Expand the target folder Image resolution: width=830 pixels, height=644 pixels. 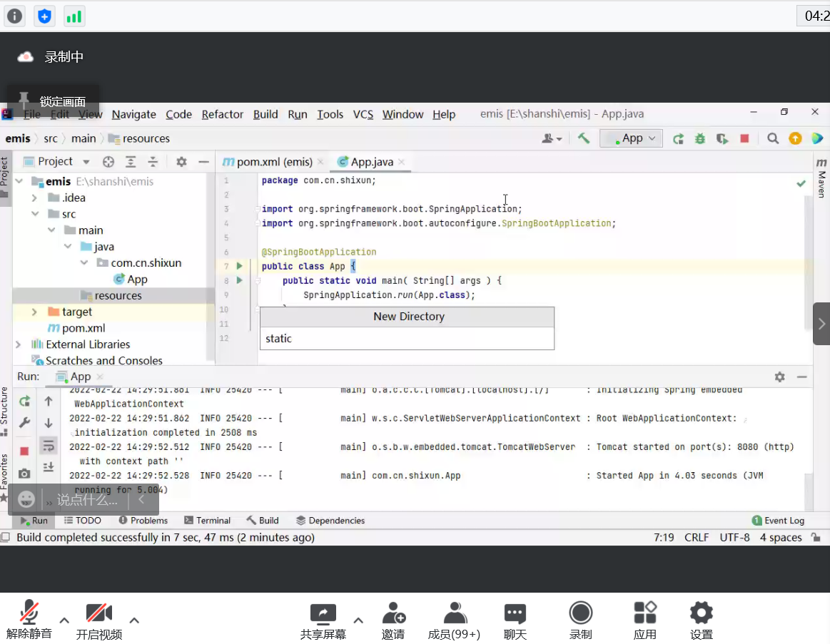[34, 312]
